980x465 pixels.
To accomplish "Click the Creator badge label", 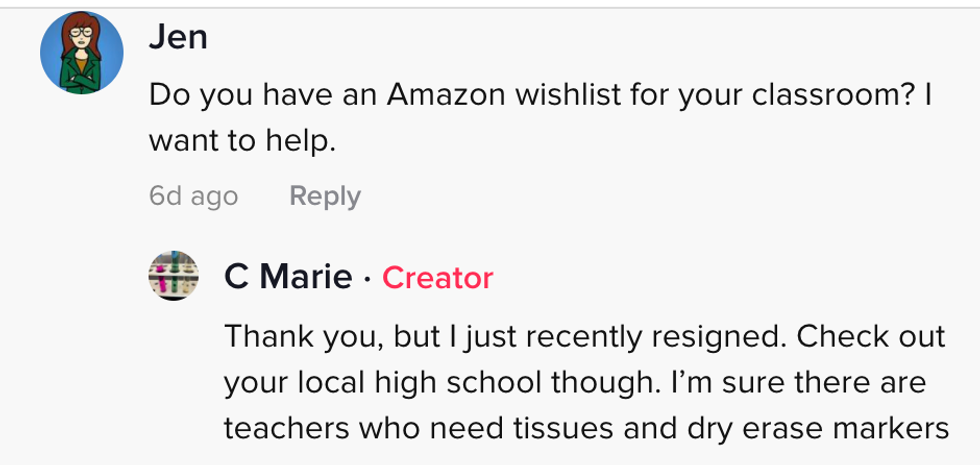I will (437, 277).
